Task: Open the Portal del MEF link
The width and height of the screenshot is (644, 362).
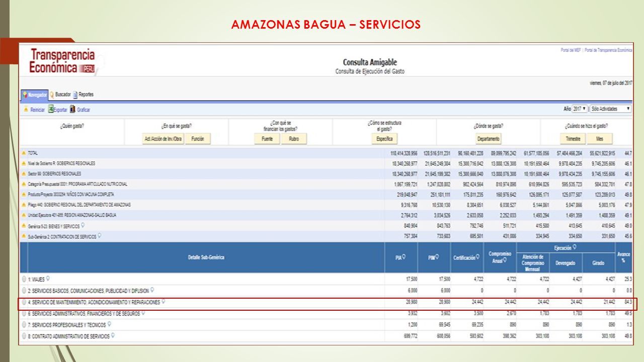Action: click(x=571, y=50)
